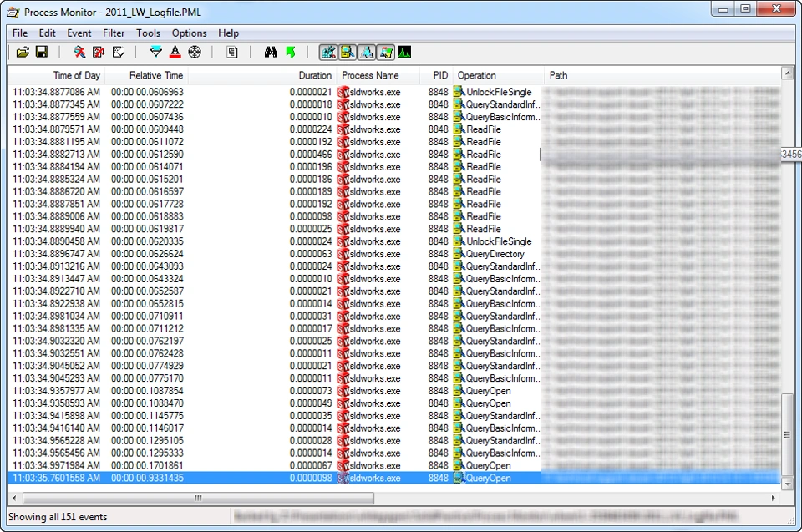Toggle Show Network Activity button
This screenshot has width=802, height=532.
click(366, 52)
